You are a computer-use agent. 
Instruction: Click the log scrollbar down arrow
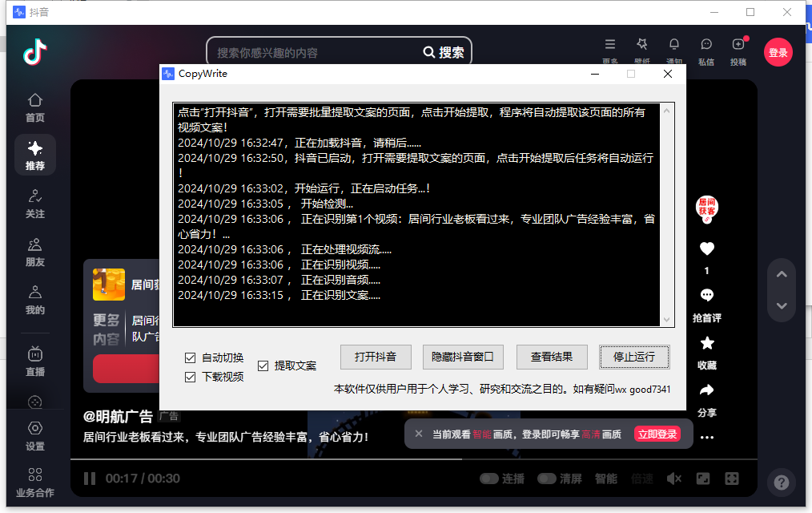coord(666,320)
